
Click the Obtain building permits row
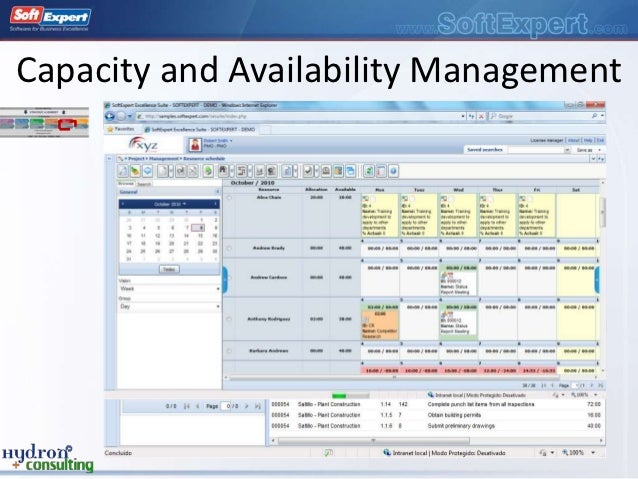tap(436, 415)
